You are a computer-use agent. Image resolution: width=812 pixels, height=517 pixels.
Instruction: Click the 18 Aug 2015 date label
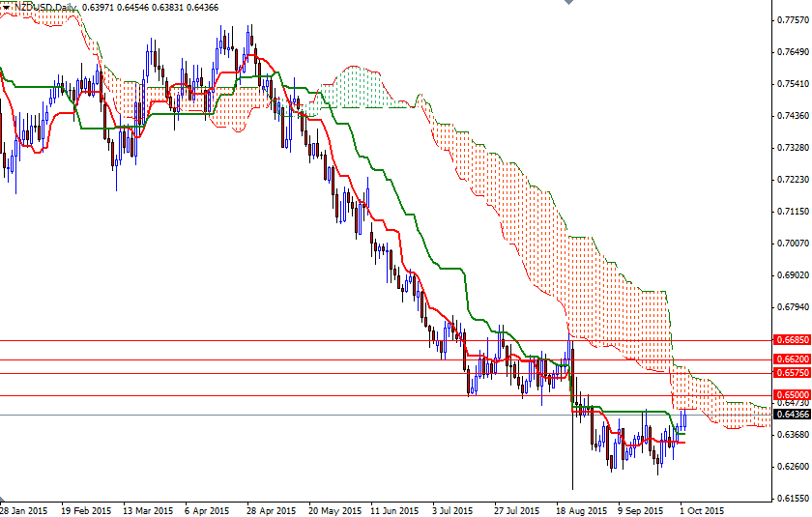tap(581, 509)
